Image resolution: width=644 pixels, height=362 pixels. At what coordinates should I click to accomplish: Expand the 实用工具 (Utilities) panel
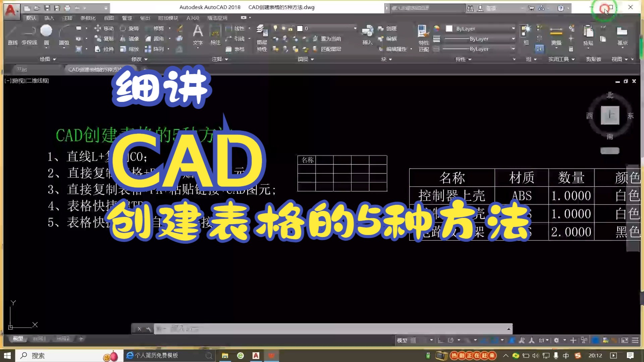point(561,59)
